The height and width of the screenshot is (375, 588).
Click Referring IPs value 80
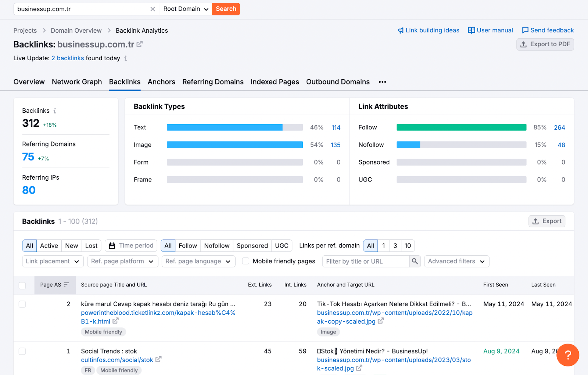(x=29, y=190)
